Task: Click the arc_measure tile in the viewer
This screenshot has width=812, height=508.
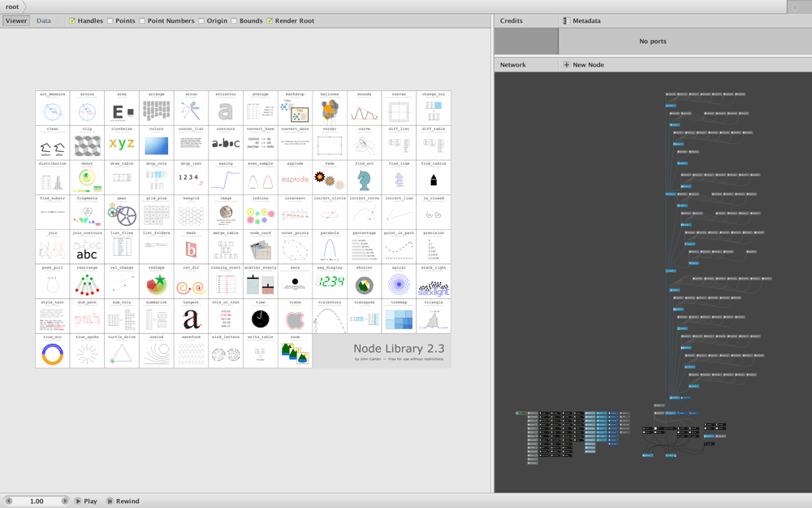Action: [52, 108]
